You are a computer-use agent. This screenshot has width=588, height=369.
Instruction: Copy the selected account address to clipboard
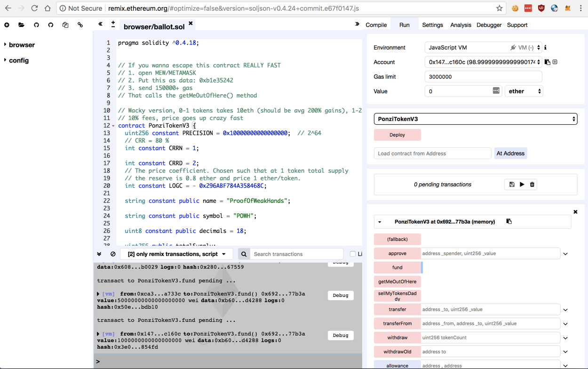click(547, 62)
